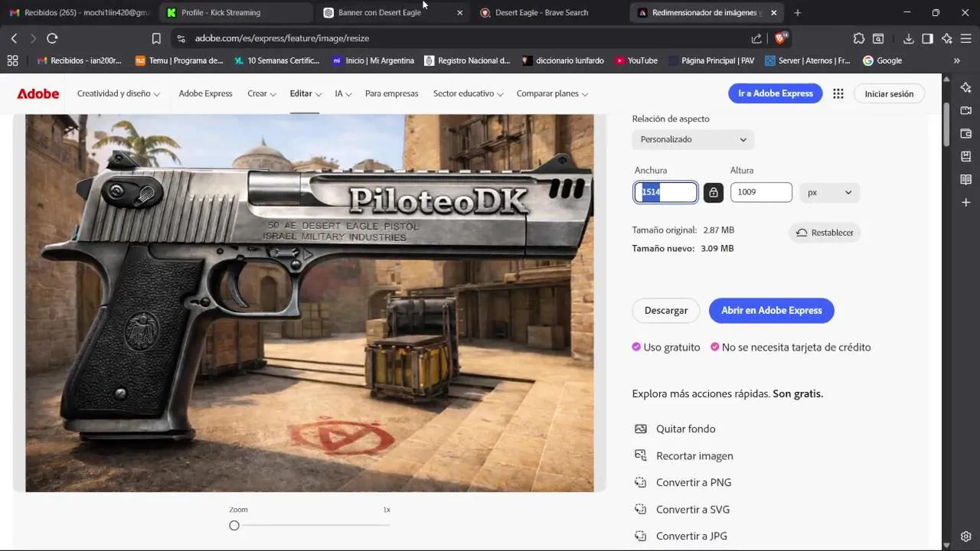Screen dimensions: 980x551
Task: Toggle the browser sidebar panel icon
Action: pos(927,38)
